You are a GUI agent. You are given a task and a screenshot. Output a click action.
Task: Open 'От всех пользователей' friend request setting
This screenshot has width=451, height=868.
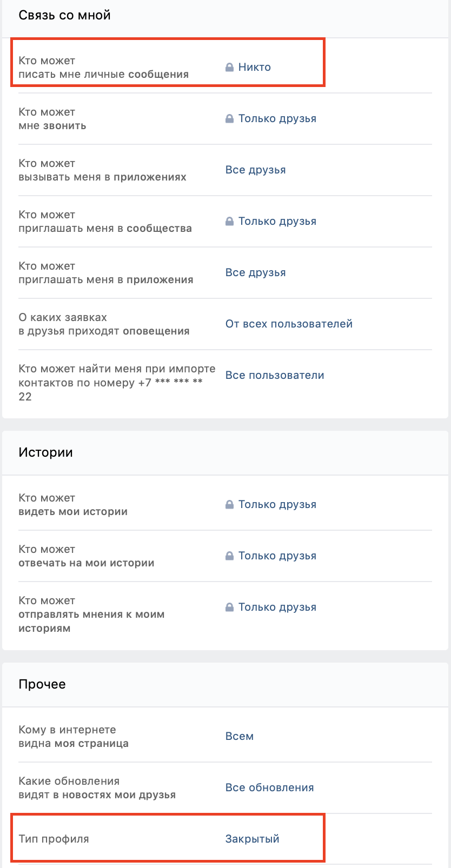[x=289, y=324]
